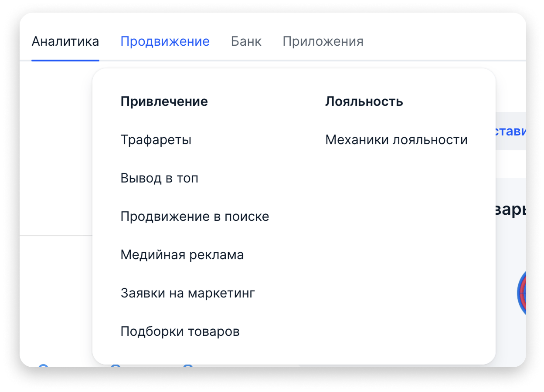Screen dimensions: 544x392
Task: Open Трафареты from the dropdown menu
Action: tap(156, 140)
